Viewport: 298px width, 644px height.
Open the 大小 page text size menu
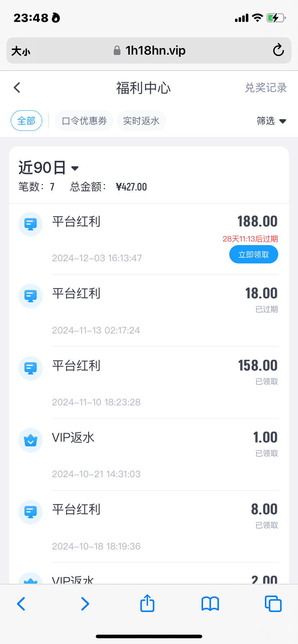pyautogui.click(x=21, y=51)
